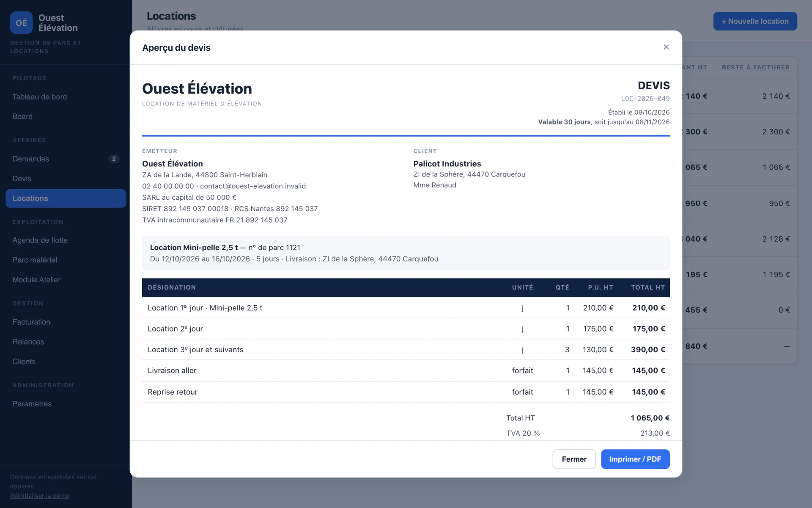812x508 pixels.
Task: Click client name Palicot Industries
Action: 447,164
